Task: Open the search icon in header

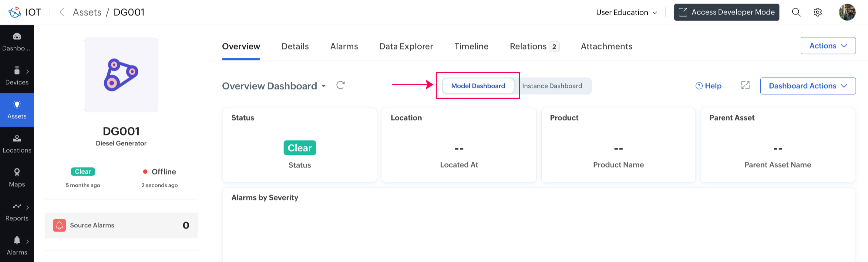Action: (x=796, y=12)
